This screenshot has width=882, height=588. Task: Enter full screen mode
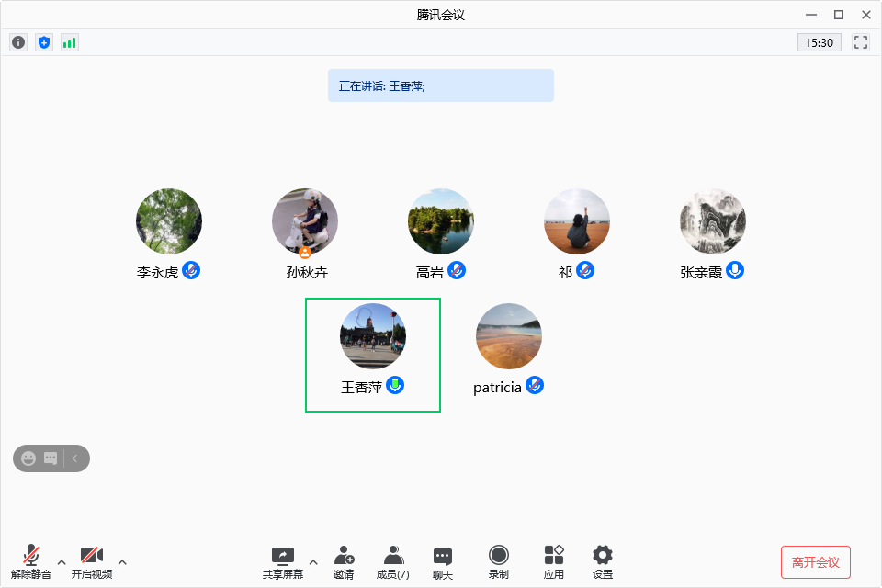click(861, 42)
